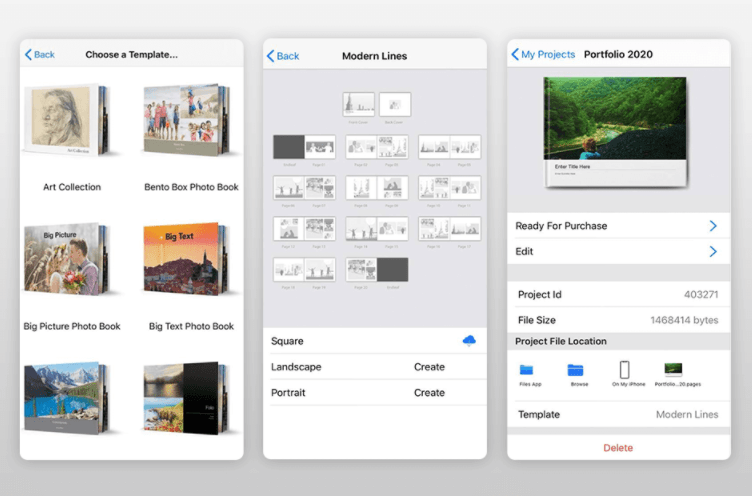Open the mountain lake template thumbnail
The width and height of the screenshot is (752, 496).
point(68,398)
